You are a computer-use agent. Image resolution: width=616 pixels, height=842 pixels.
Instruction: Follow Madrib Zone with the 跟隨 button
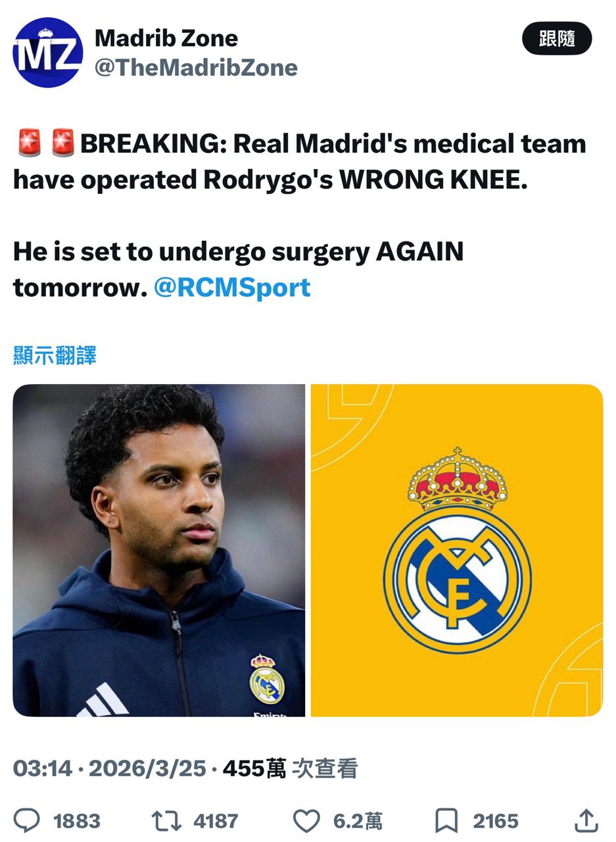pyautogui.click(x=557, y=39)
